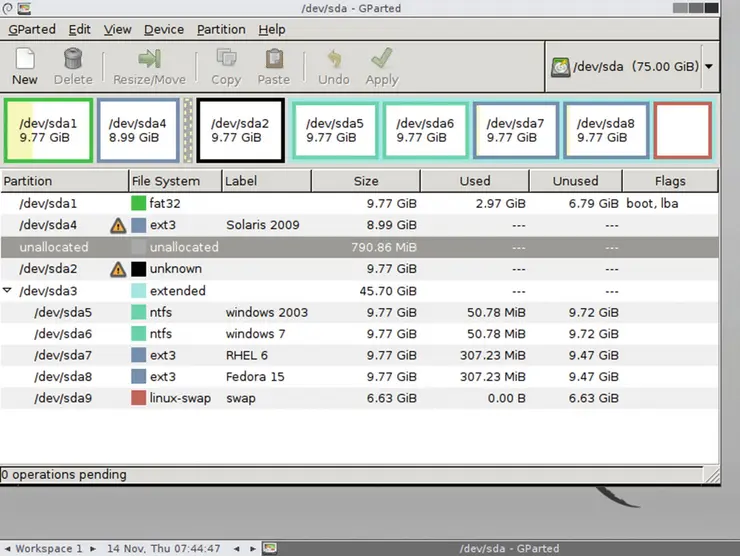Collapse the /dev/sda3 extended partition tree

click(x=9, y=291)
